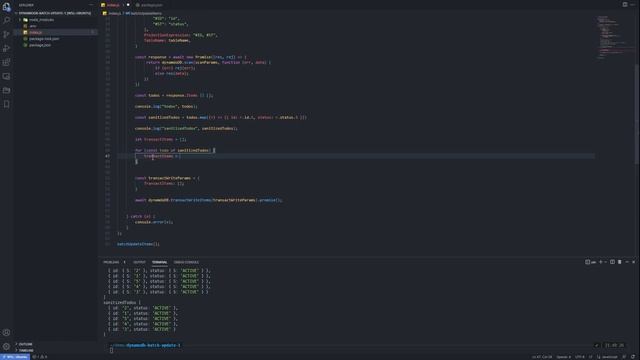Click the 'const sanitizedTodos' code line

220,117
